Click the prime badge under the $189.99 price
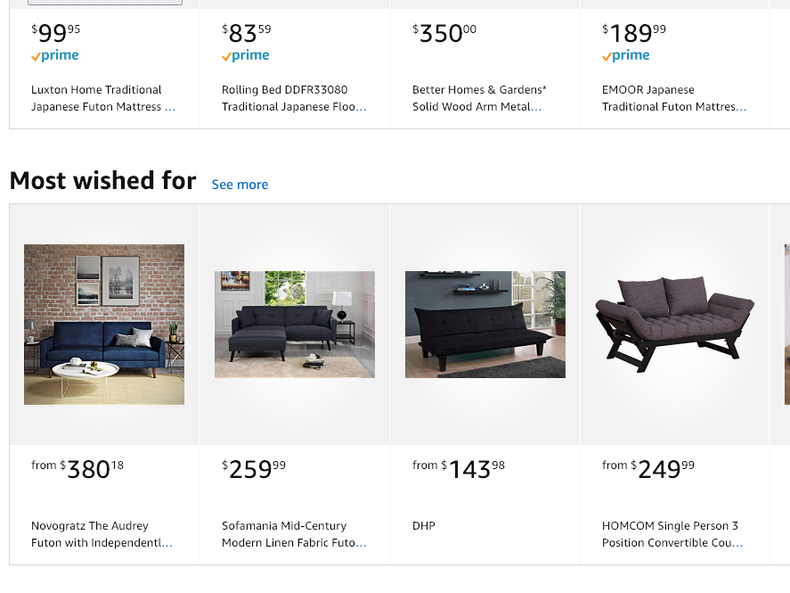 click(x=626, y=56)
